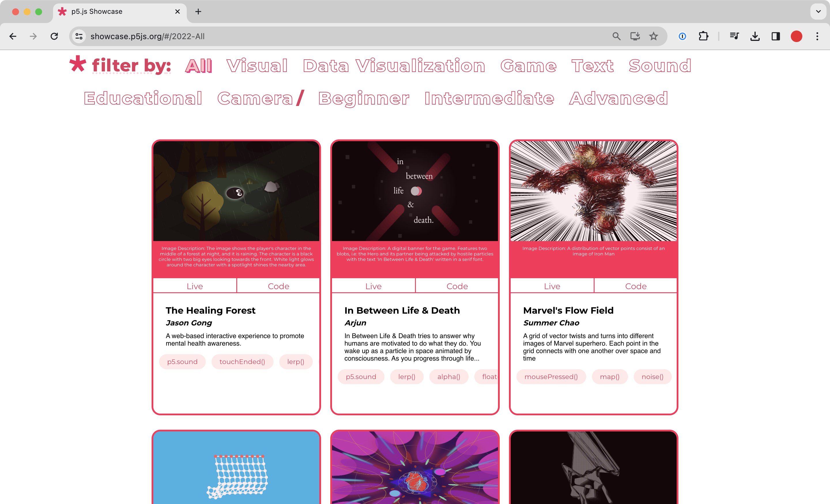Click the bookmark star icon in address bar
This screenshot has width=830, height=504.
[654, 36]
